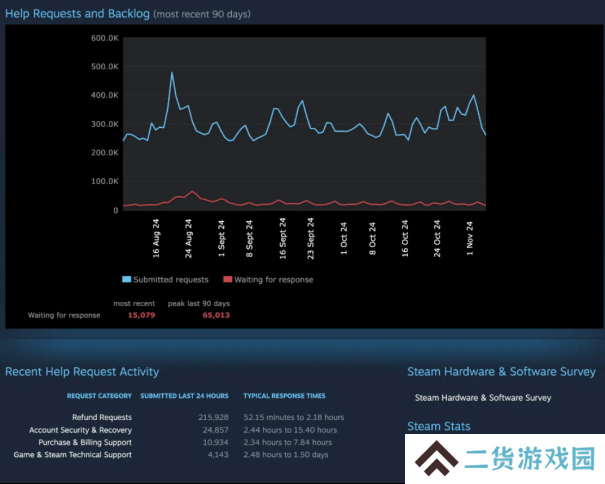Click the 16 Oct 24 axis label
This screenshot has height=484, width=605.
[x=404, y=239]
